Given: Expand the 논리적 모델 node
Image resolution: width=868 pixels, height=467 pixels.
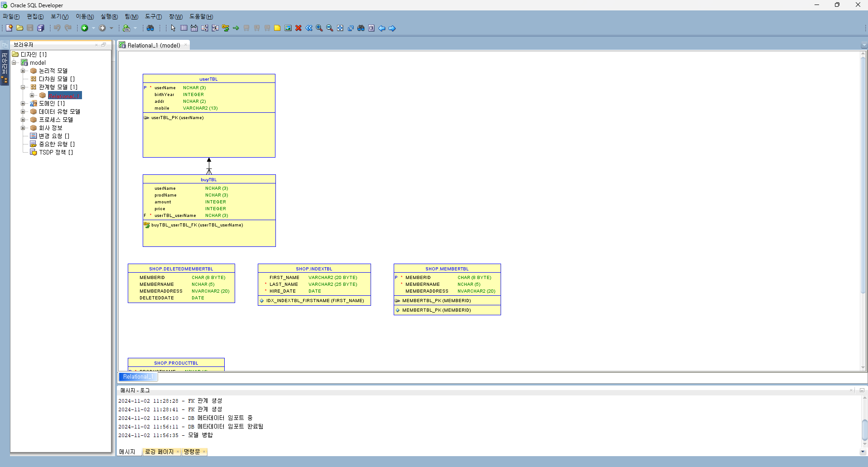Looking at the screenshot, I should [23, 71].
